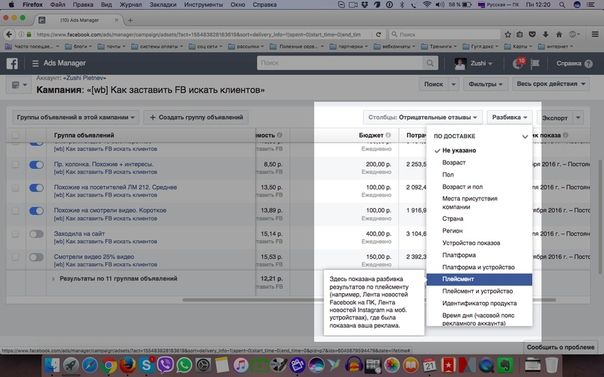Click Создать группу объявлений button

tap(196, 117)
